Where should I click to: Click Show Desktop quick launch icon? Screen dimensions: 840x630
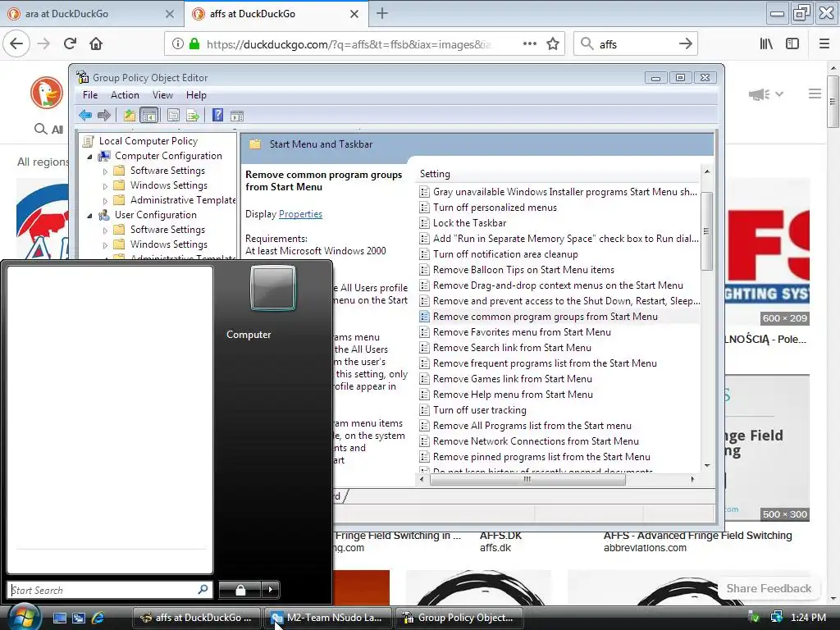59,618
